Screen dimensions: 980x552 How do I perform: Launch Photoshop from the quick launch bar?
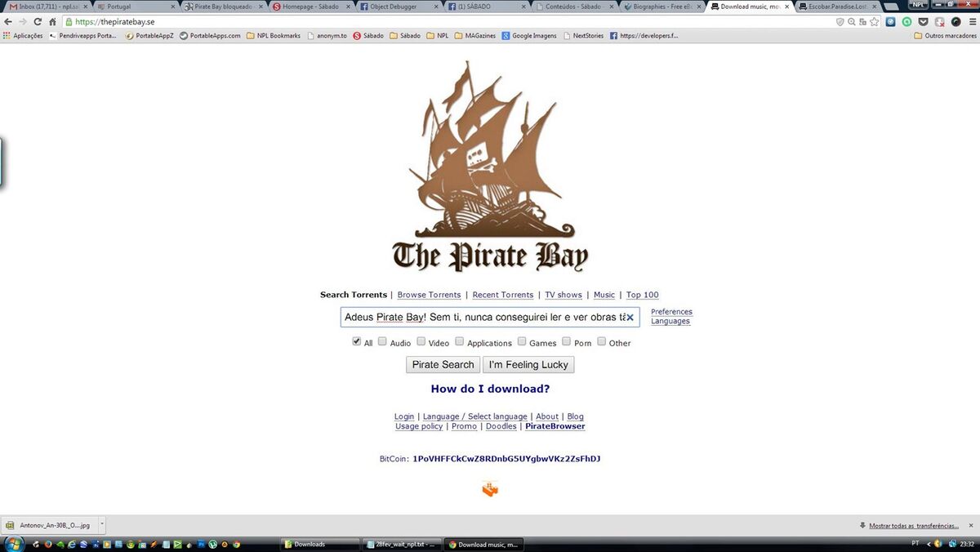pos(201,544)
